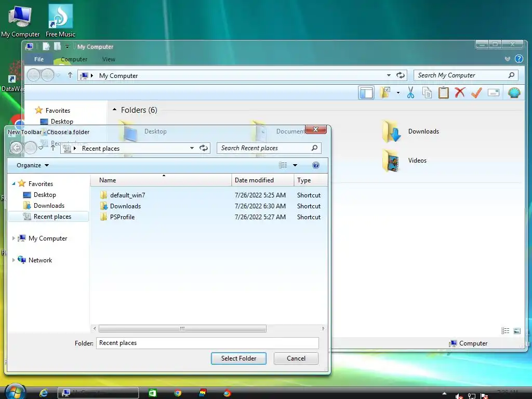Image resolution: width=532 pixels, height=399 pixels.
Task: Collapse the Folders (6) group
Action: tap(115, 110)
